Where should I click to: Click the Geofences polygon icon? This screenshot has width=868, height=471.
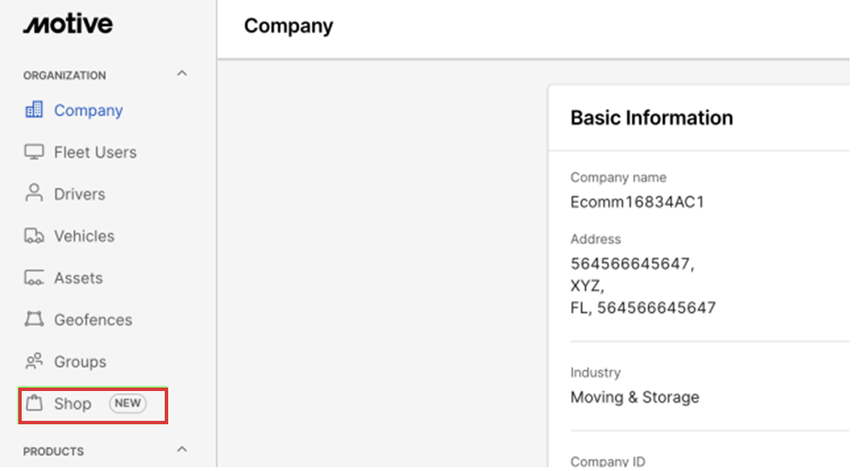(34, 319)
